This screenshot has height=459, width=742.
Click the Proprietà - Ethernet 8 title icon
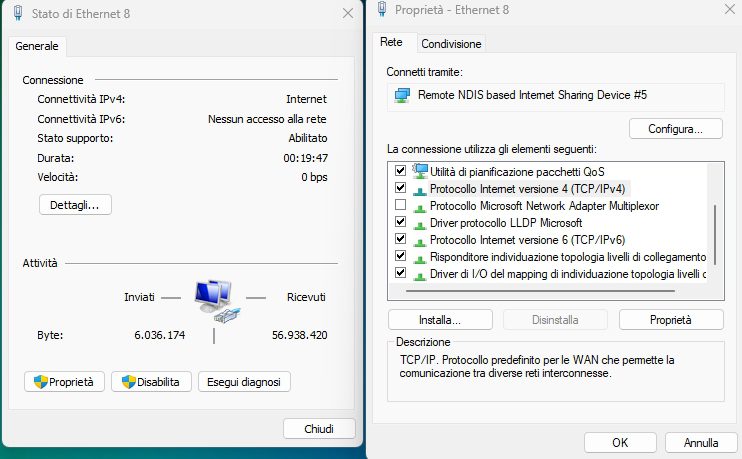click(x=382, y=9)
